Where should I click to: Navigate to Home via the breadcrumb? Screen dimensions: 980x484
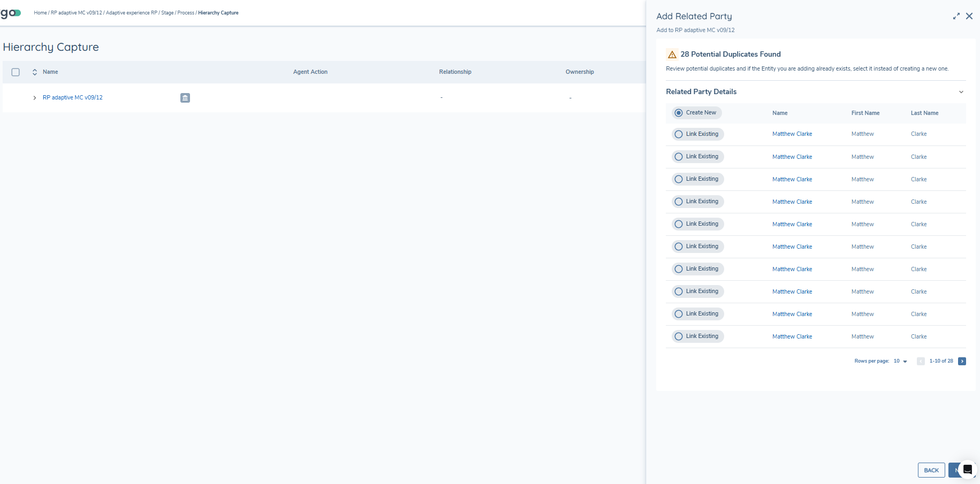(x=40, y=12)
